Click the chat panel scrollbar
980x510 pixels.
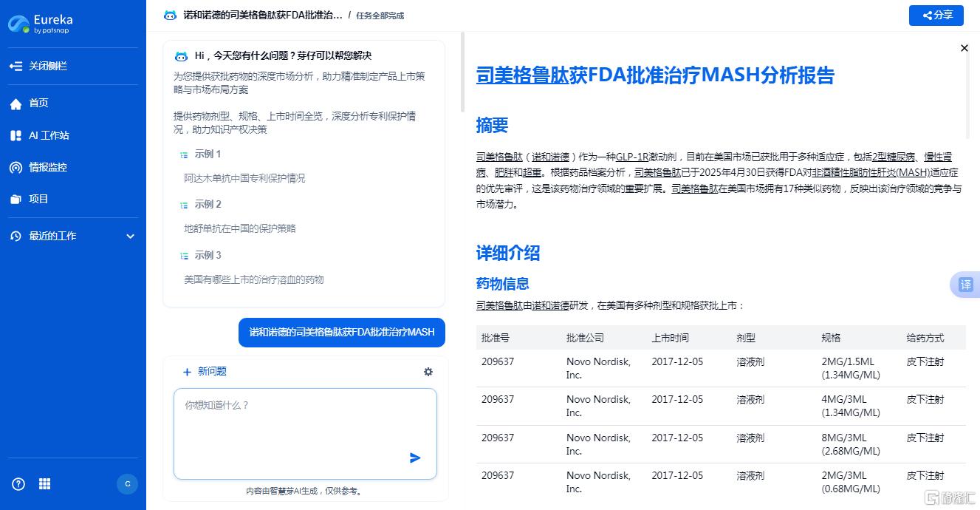coord(462,72)
